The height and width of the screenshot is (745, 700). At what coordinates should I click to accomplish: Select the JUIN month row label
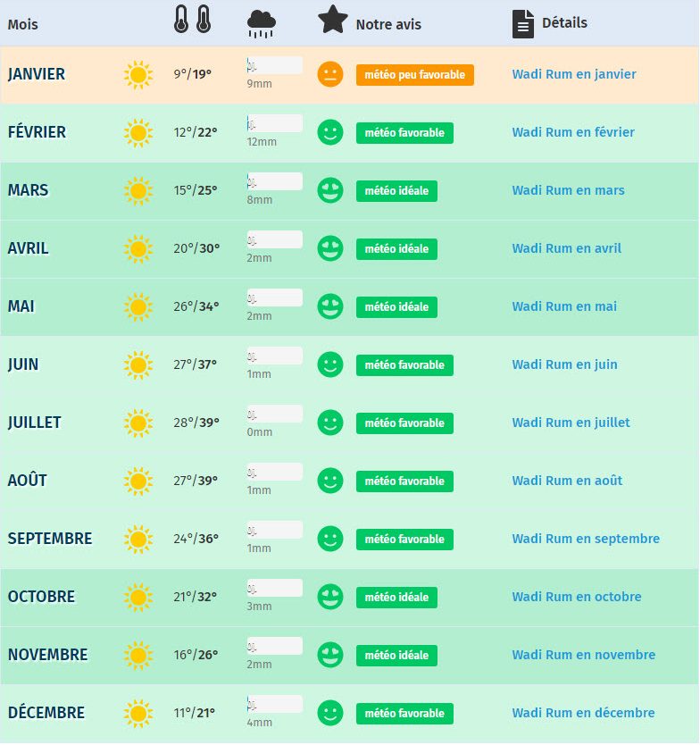[23, 364]
